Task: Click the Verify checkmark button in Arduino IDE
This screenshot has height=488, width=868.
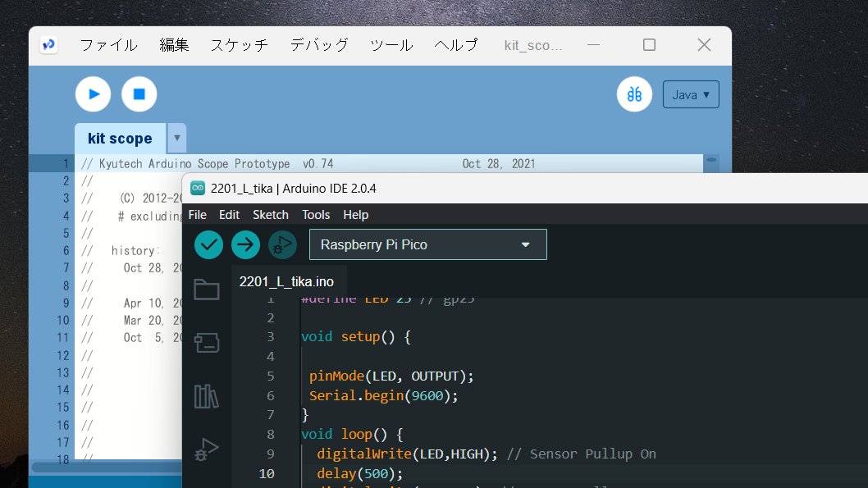Action: [208, 244]
